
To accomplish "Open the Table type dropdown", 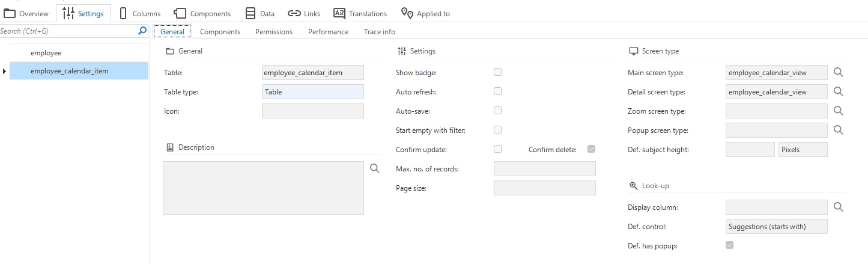I will click(x=312, y=92).
